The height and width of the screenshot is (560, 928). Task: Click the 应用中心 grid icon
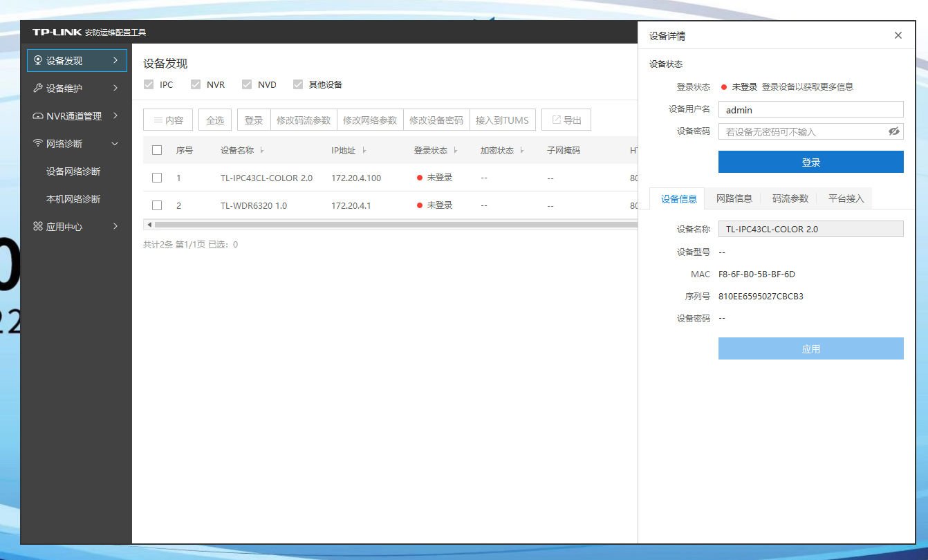[x=38, y=227]
